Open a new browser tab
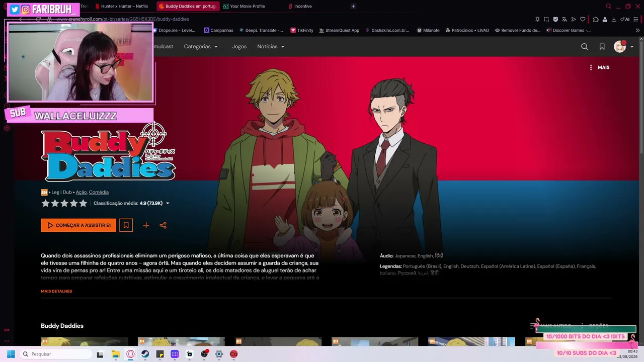 (x=353, y=6)
